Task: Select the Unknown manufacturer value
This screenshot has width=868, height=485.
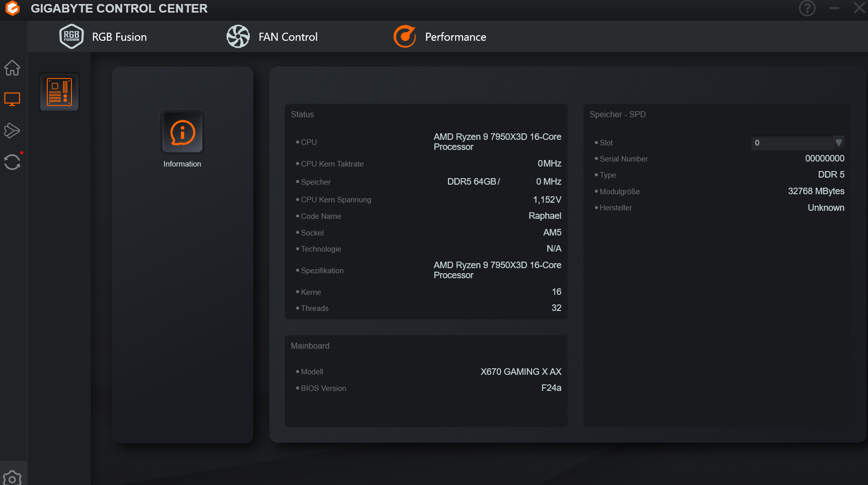Action: click(x=826, y=208)
